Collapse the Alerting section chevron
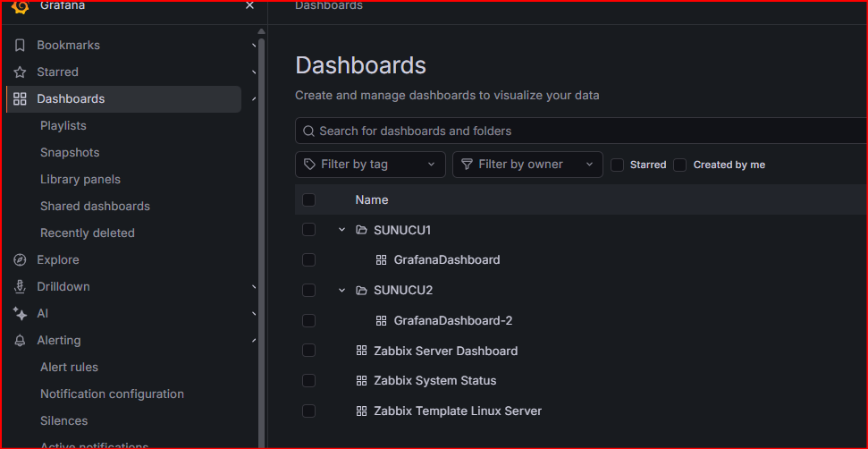Viewport: 868px width, 449px height. [254, 341]
